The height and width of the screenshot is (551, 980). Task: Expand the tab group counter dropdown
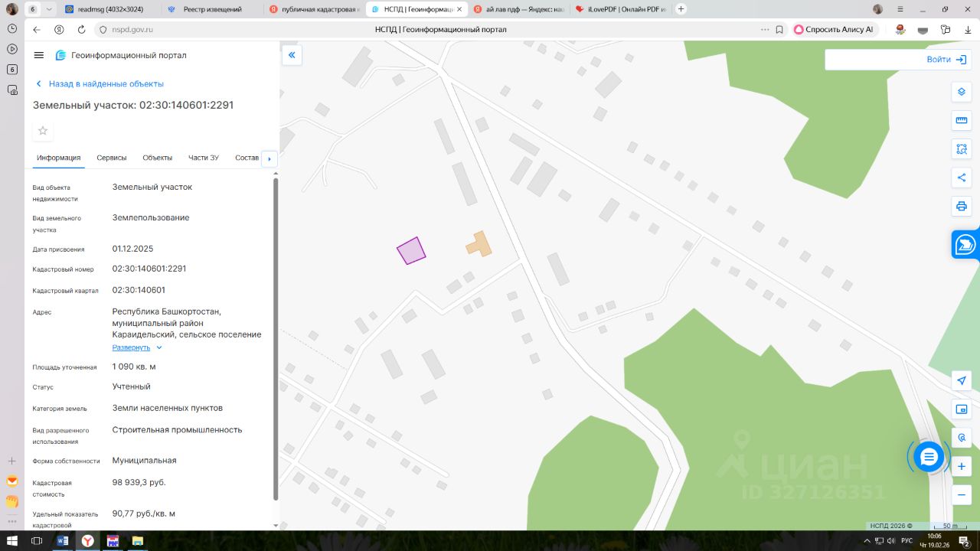[x=50, y=9]
